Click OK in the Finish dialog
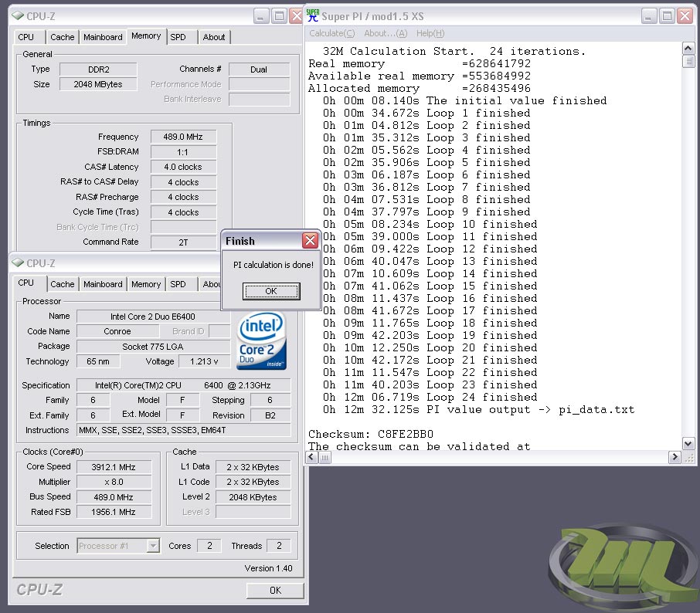 271,291
